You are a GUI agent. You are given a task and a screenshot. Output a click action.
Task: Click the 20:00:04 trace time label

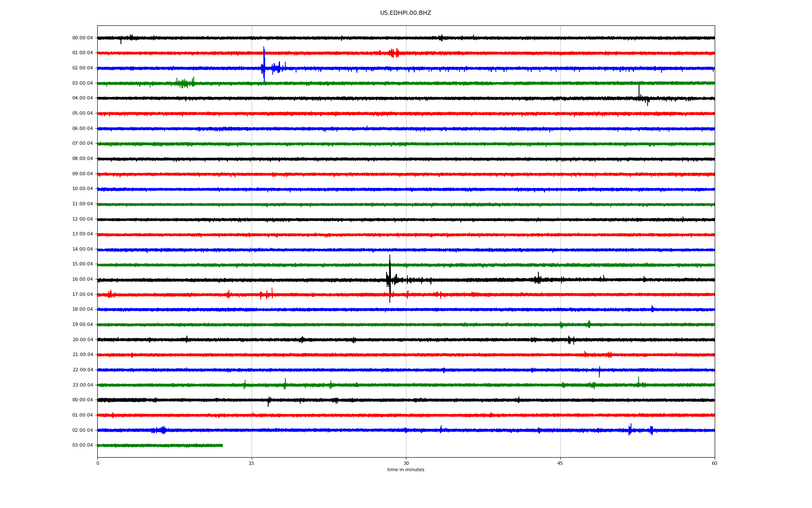82,340
